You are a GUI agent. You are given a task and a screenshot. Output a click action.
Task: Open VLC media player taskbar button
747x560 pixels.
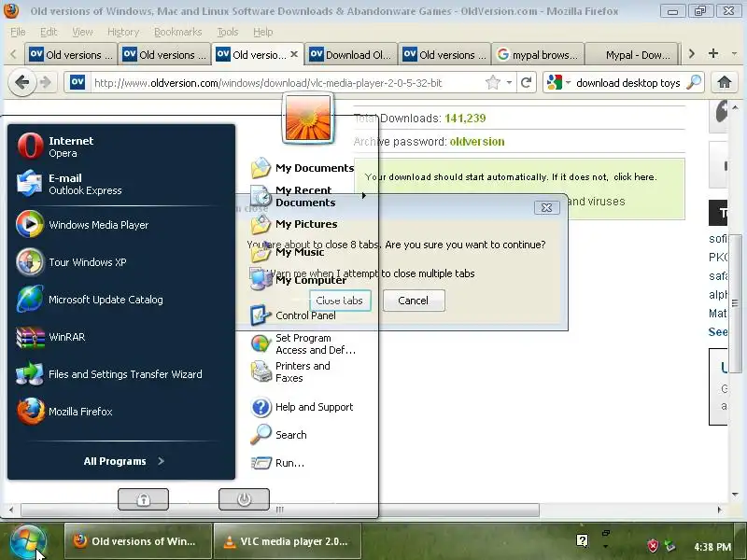(288, 541)
